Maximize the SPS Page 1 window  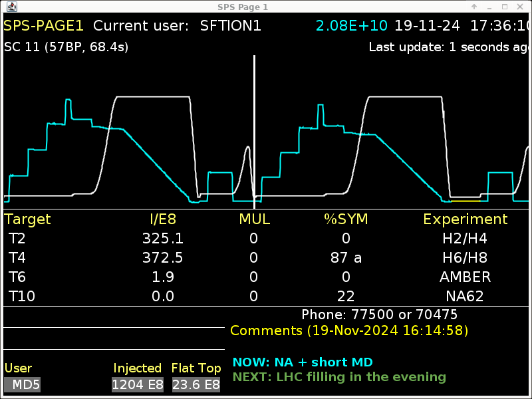pos(505,7)
